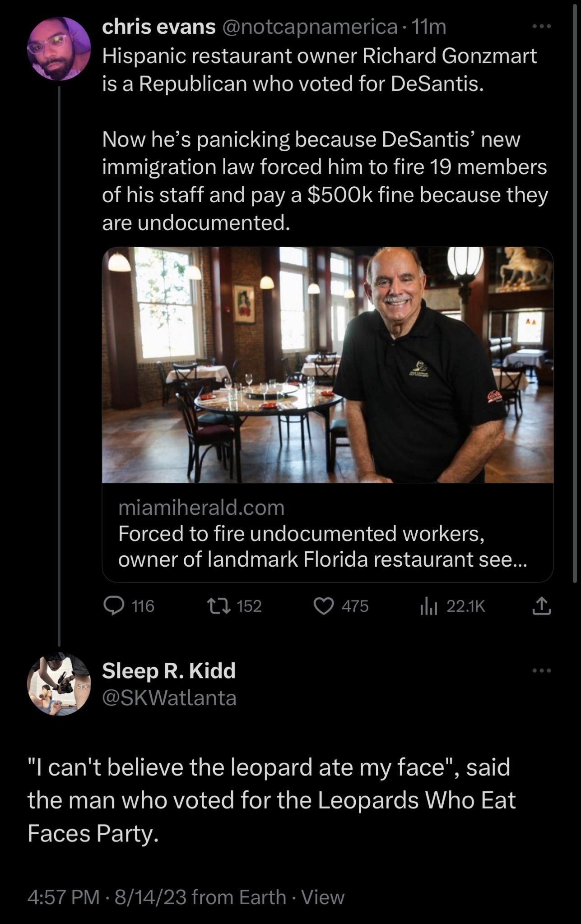Image resolution: width=581 pixels, height=924 pixels.
Task: Open the miamiherald.com article link
Action: [x=201, y=508]
